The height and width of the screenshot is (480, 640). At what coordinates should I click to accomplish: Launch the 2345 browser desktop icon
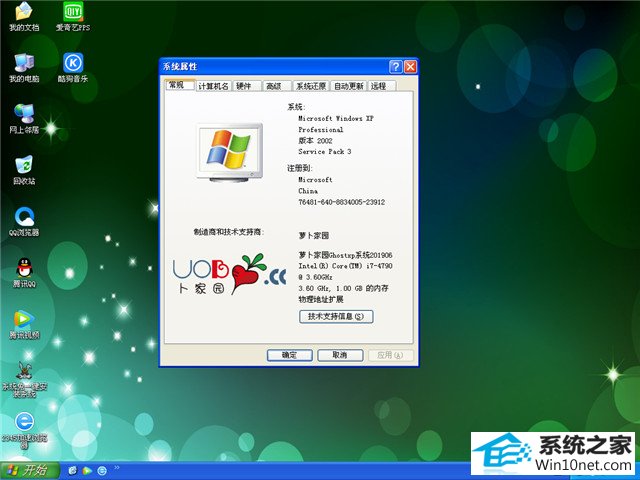24,431
